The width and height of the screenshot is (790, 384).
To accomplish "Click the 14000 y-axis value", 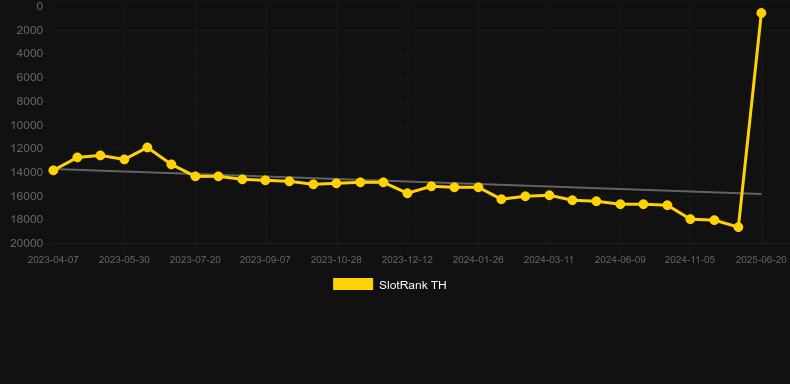I will [27, 172].
